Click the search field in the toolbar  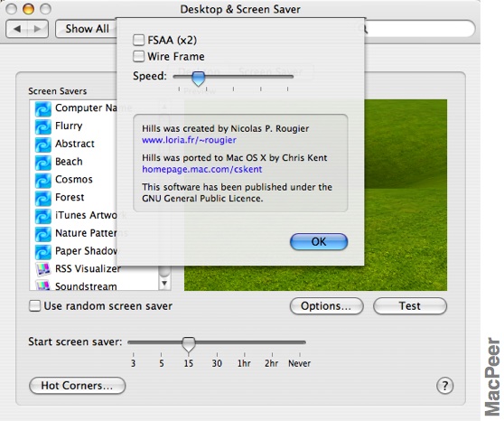pos(420,29)
